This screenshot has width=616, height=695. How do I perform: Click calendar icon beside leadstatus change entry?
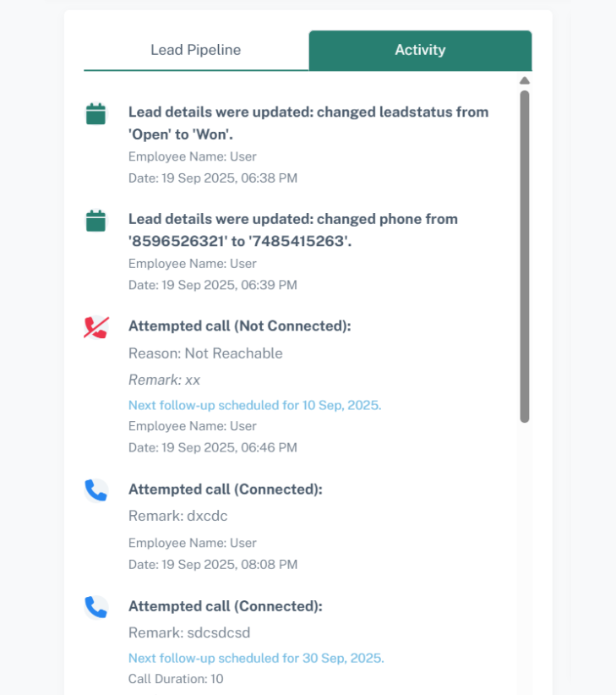95,114
